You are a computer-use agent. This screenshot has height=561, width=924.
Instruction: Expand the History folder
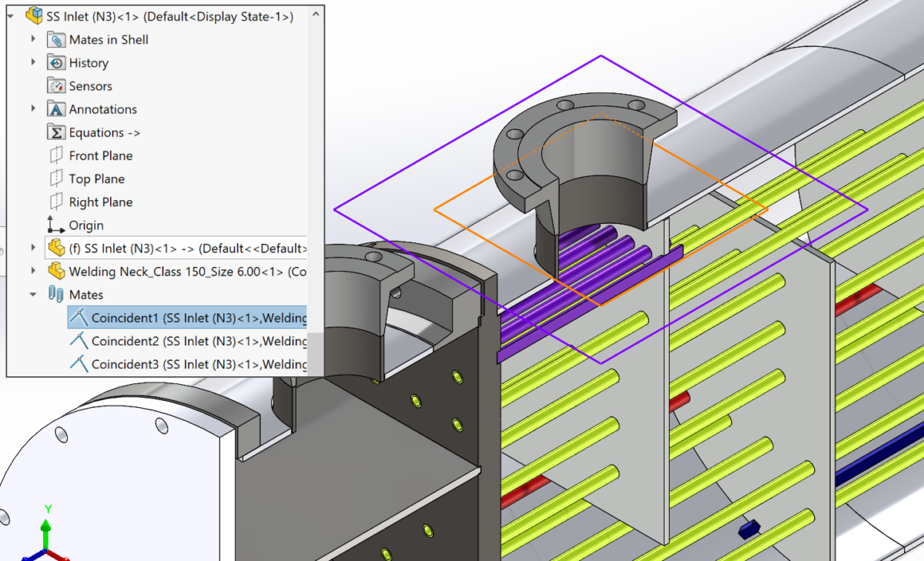[32, 62]
